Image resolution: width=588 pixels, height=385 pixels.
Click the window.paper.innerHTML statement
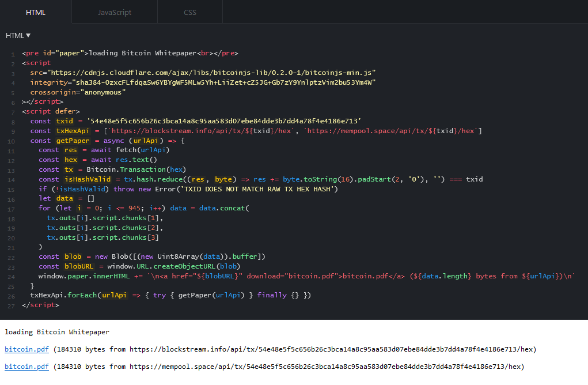(x=306, y=276)
